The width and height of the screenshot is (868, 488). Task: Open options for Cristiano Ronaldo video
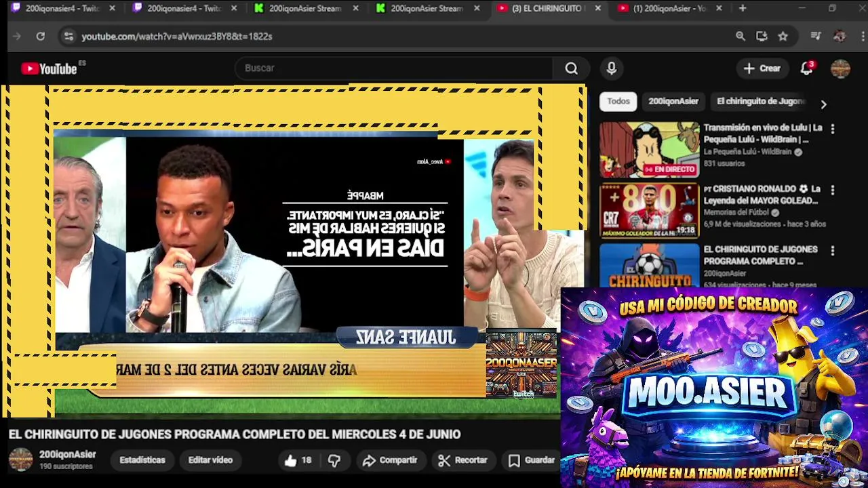pos(833,190)
